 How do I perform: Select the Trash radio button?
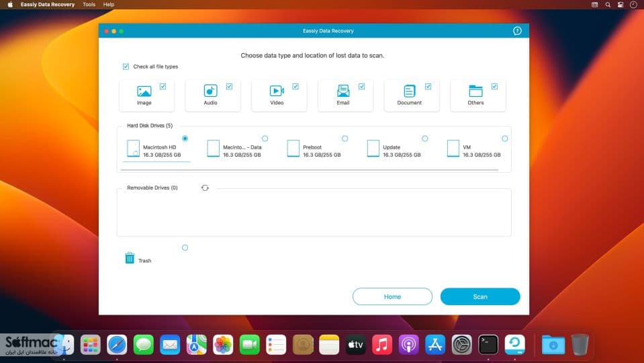(x=185, y=247)
